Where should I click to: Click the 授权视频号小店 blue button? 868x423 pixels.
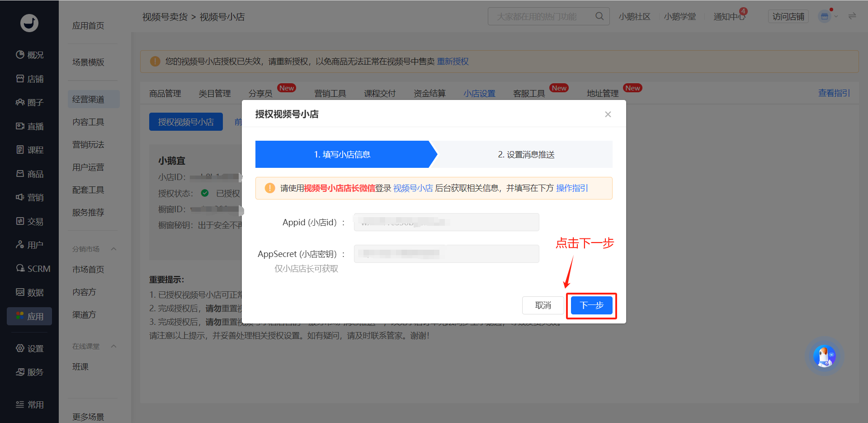[186, 122]
